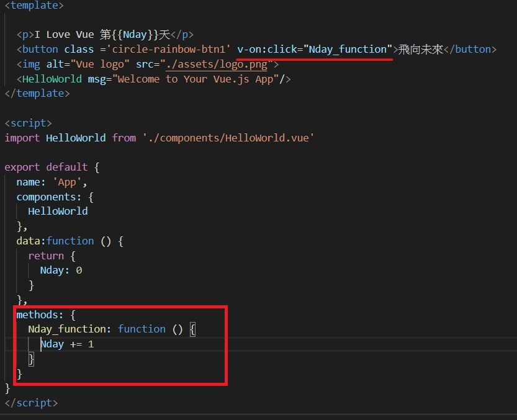This screenshot has height=420, width=517.
Task: Select the 'circle-rainbow-btn1' class string
Action: [x=168, y=50]
